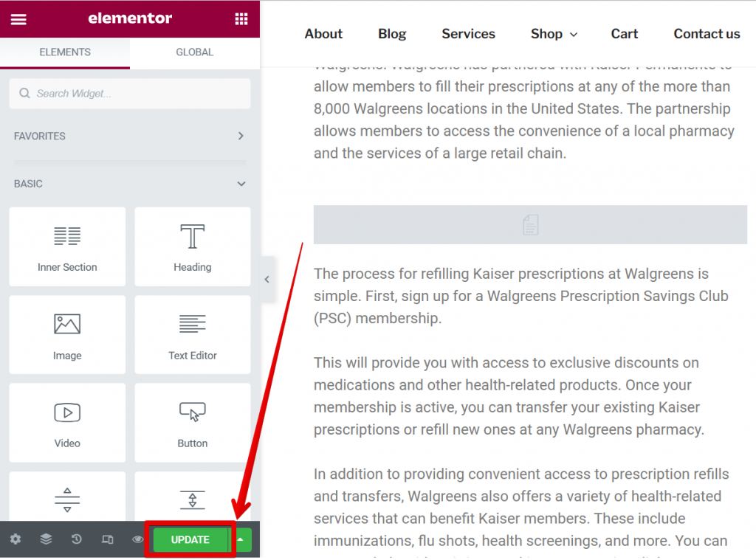
Task: Preview changes with the eye icon
Action: coord(137,539)
